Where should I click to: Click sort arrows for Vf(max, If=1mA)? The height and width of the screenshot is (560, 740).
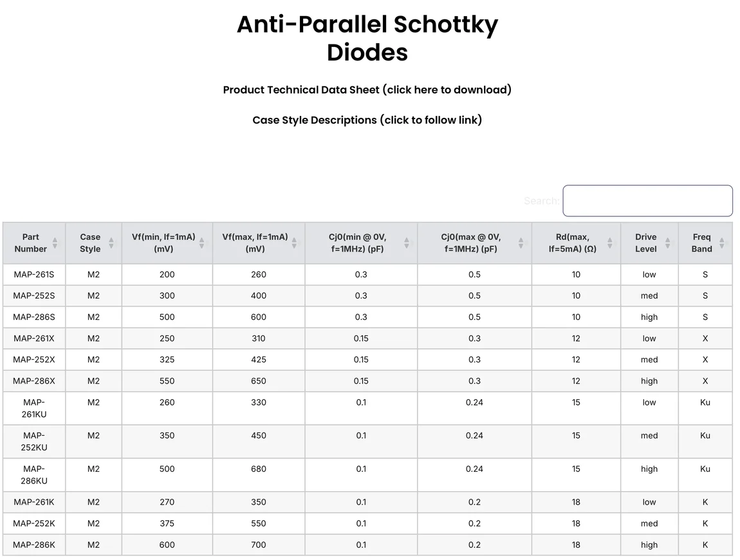click(x=294, y=243)
